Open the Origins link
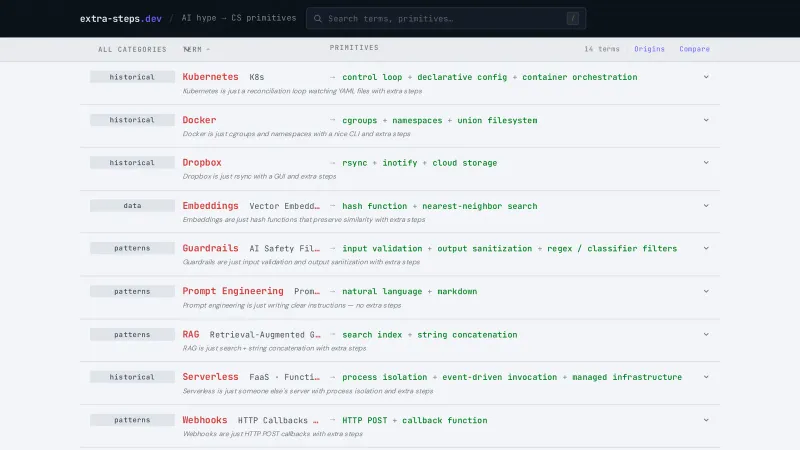The height and width of the screenshot is (450, 800). coord(649,49)
